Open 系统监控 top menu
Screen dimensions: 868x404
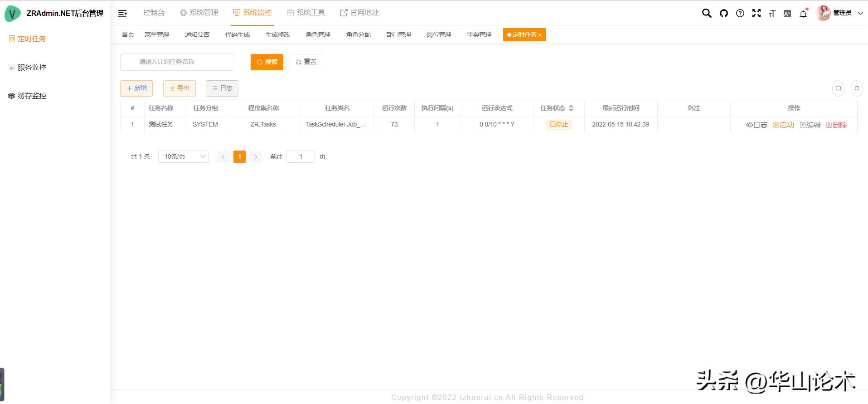coord(252,13)
